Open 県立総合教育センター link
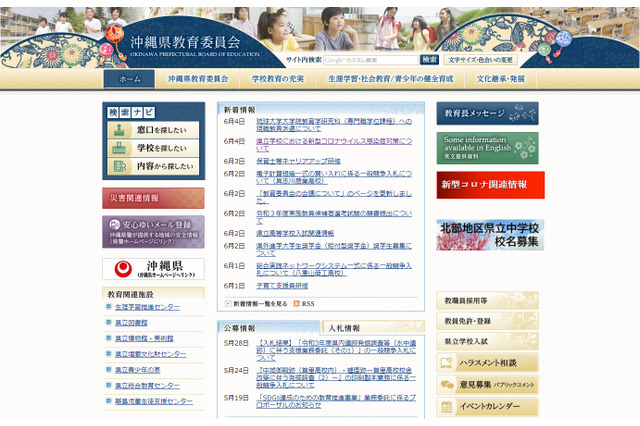 [147, 386]
